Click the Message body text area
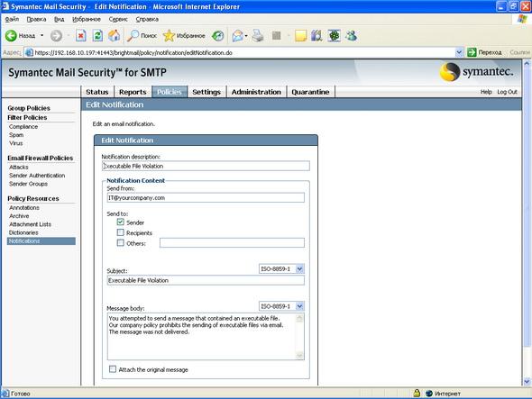The width and height of the screenshot is (532, 399). (206, 336)
